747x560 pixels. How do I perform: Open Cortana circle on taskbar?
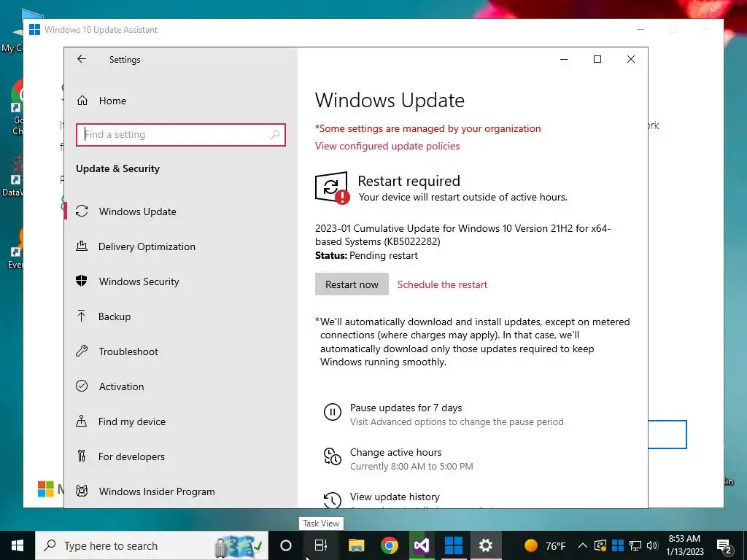(286, 545)
